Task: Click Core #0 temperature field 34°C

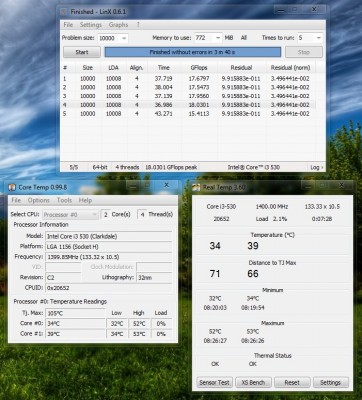Action: tap(75, 323)
